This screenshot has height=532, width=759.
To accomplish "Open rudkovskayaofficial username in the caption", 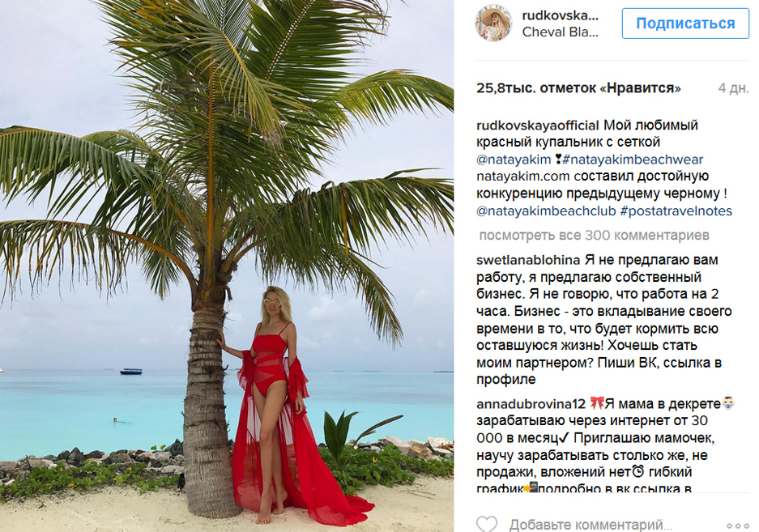I will [538, 126].
